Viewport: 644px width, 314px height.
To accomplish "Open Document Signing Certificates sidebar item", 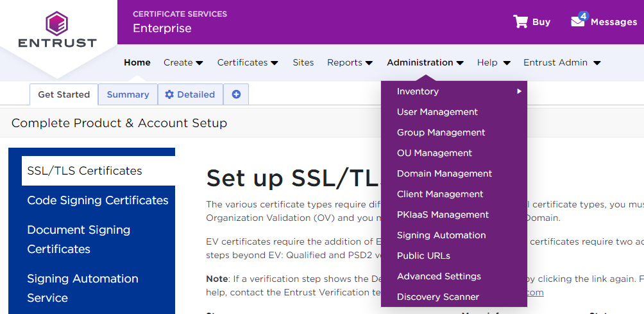I will 78,239.
